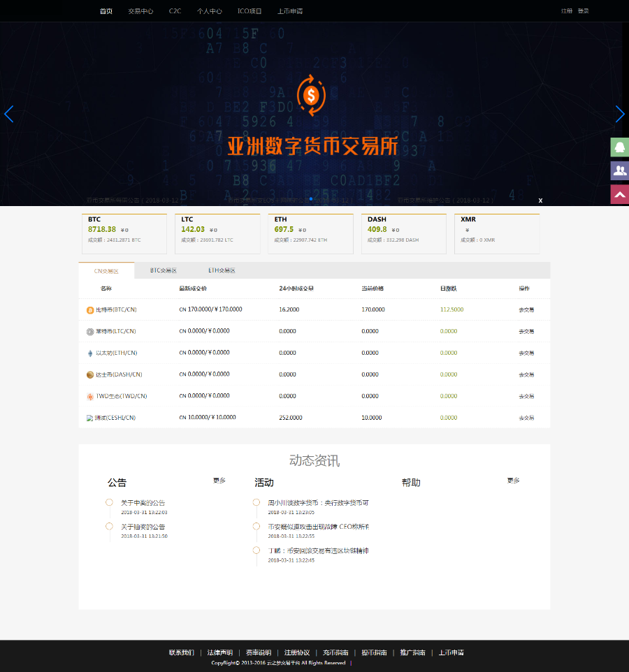The height and width of the screenshot is (672, 629).
Task: Open the 个人中心 menu item
Action: coord(210,11)
